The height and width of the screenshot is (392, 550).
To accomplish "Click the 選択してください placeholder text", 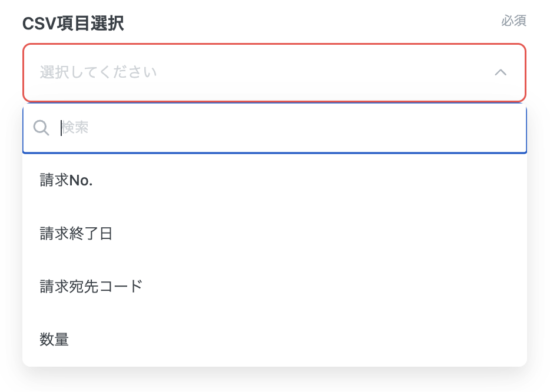I will point(98,72).
